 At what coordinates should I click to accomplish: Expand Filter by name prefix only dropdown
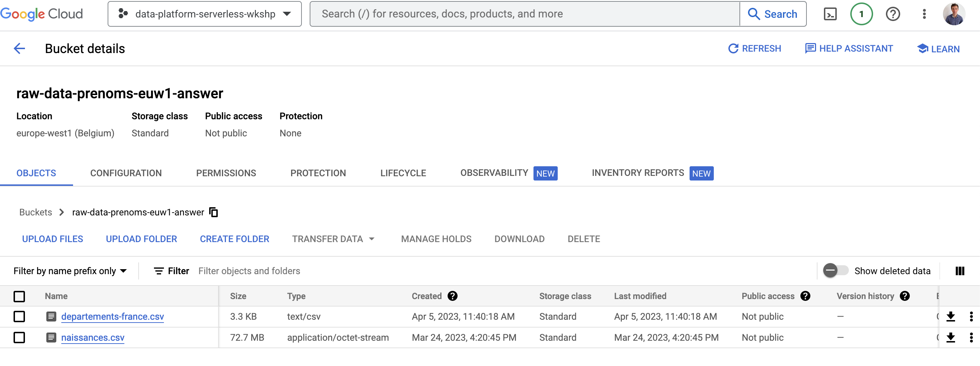[70, 271]
